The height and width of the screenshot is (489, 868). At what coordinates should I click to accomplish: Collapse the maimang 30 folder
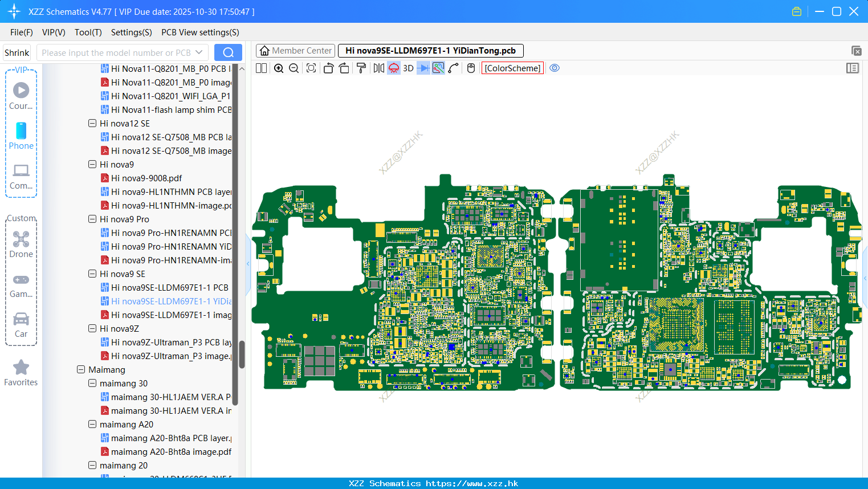[x=92, y=383]
